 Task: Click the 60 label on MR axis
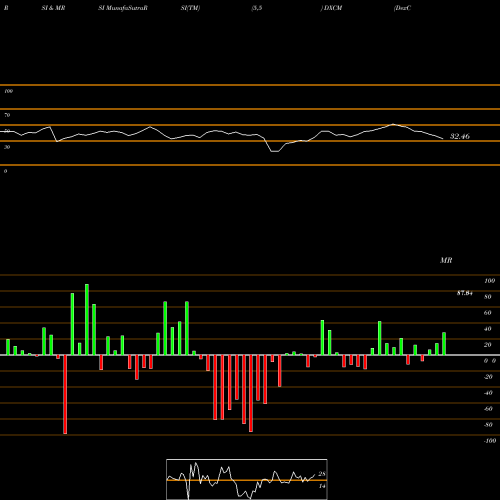488,313
